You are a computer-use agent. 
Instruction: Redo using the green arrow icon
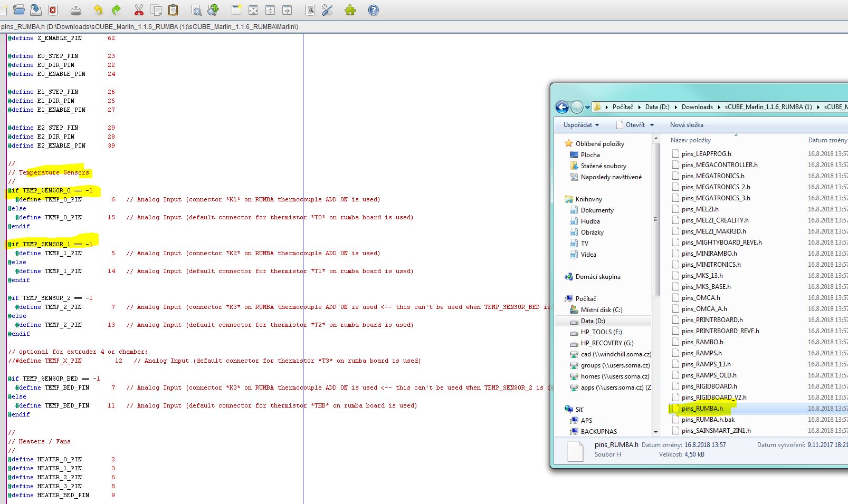[x=116, y=9]
